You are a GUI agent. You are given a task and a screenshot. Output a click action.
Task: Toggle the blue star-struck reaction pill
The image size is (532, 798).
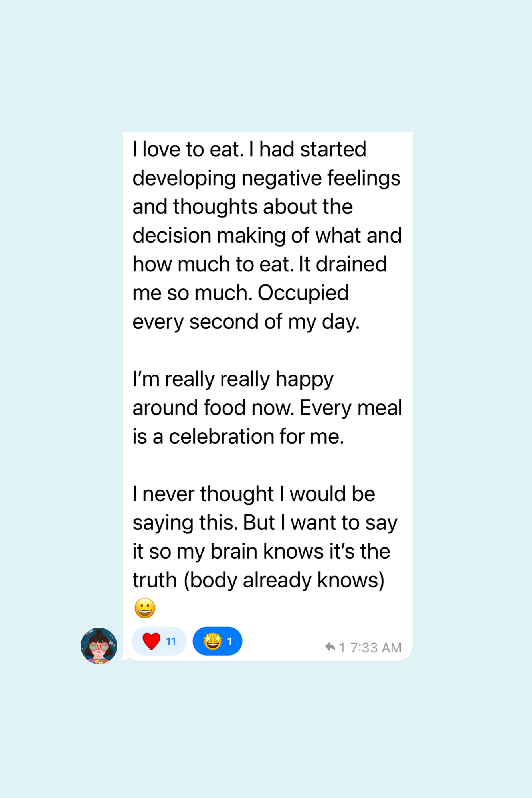tap(218, 641)
